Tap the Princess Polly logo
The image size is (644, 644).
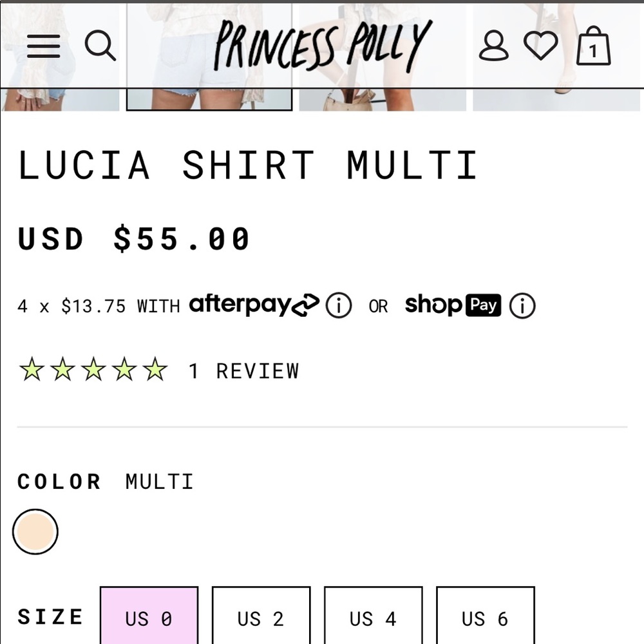(x=323, y=45)
